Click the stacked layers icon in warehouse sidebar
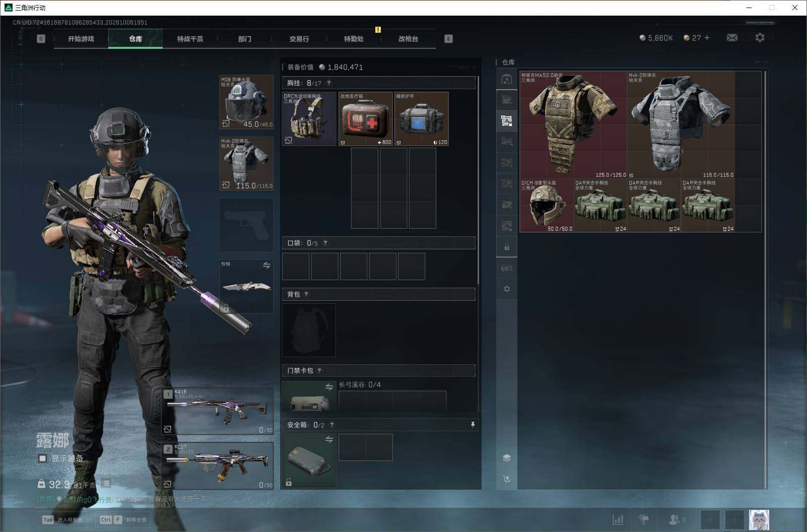Screen dimensions: 807x532 [507, 458]
